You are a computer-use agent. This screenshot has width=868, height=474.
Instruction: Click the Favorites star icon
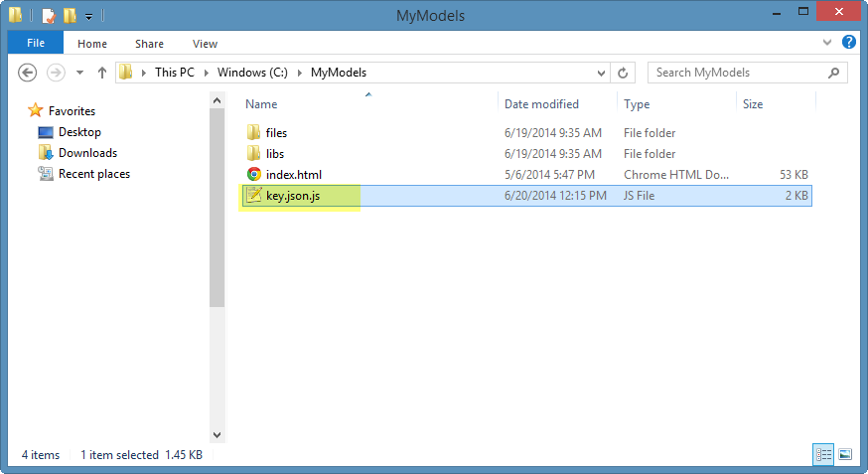click(36, 110)
